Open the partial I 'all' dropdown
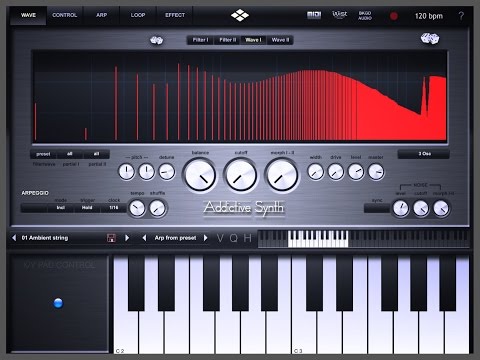Viewport: 480px width, 360px height. coord(70,154)
